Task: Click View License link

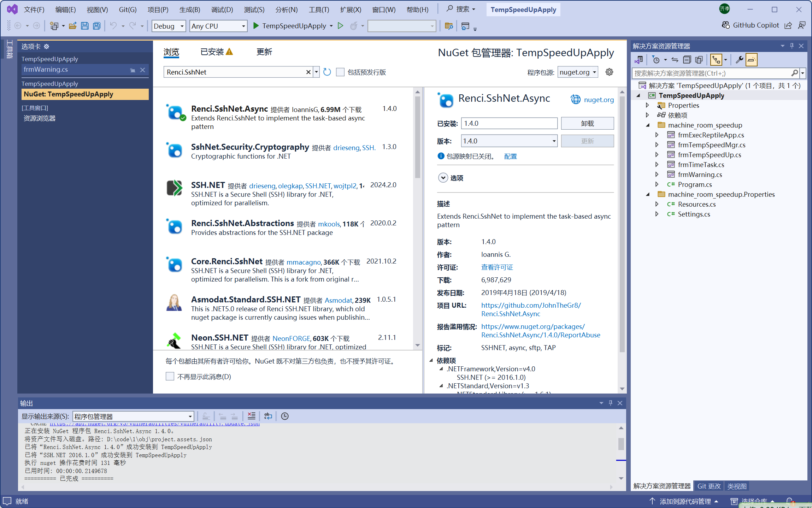Action: [x=497, y=267]
